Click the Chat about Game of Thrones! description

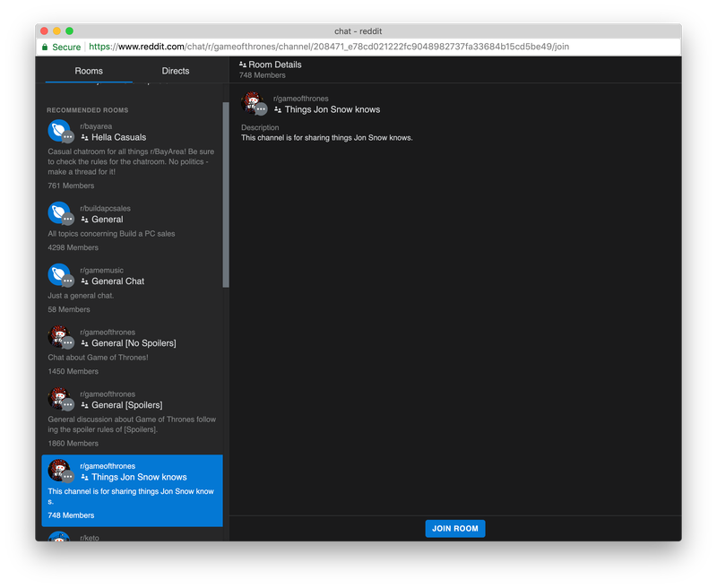pos(98,358)
